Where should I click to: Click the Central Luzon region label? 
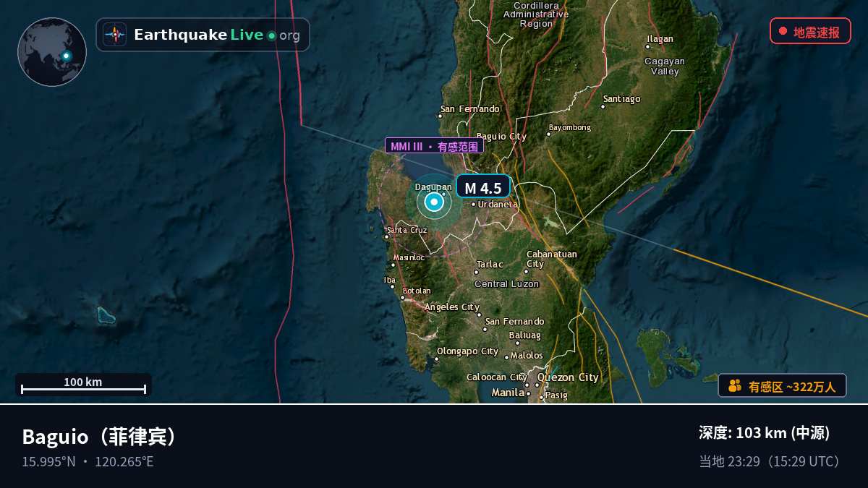506,284
